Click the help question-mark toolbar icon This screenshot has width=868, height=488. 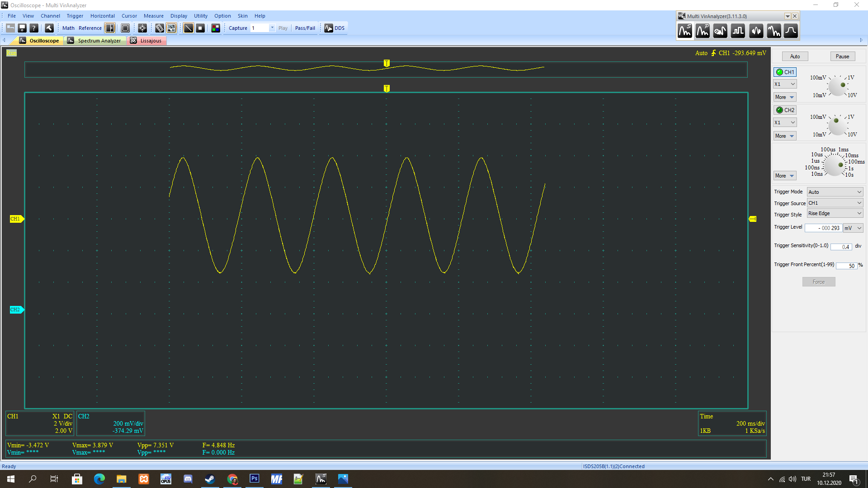pos(34,28)
